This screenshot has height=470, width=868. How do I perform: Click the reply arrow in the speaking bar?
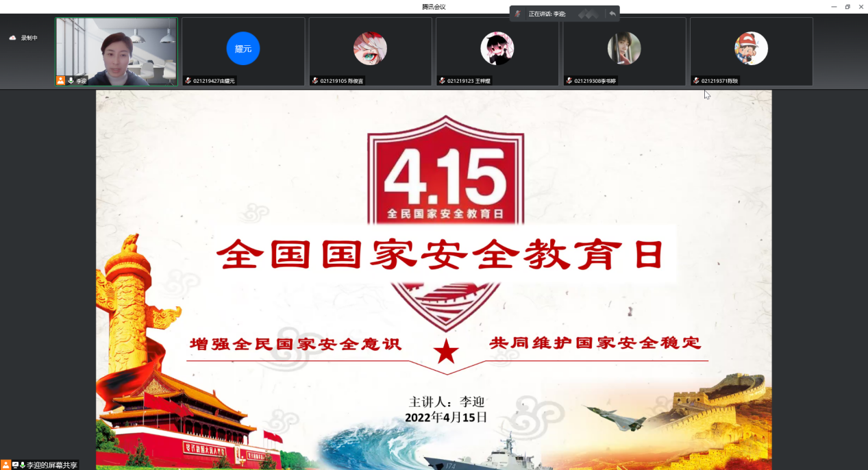tap(612, 14)
